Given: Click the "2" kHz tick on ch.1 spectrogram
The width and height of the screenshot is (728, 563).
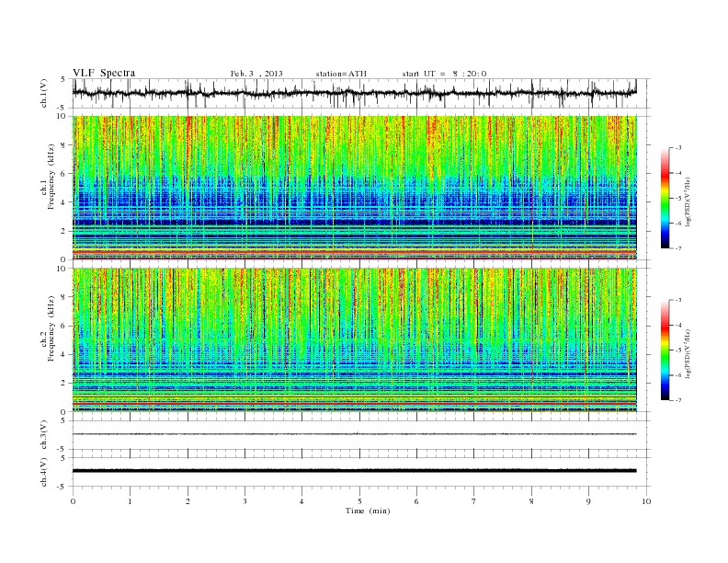Looking at the screenshot, I should 64,231.
